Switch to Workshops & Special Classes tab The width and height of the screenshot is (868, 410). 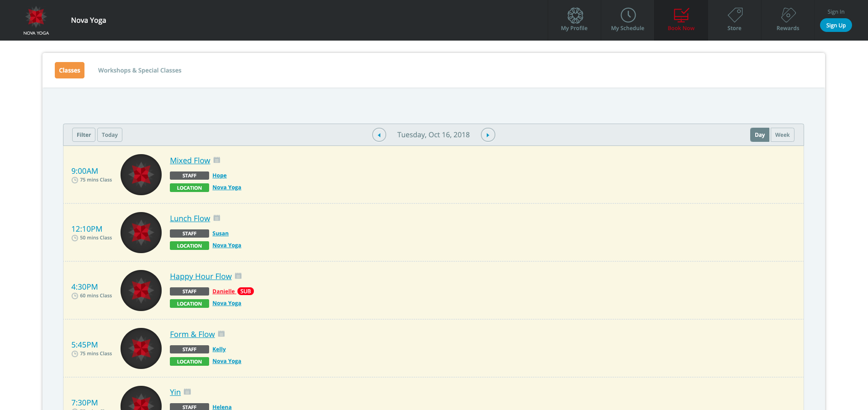point(140,70)
